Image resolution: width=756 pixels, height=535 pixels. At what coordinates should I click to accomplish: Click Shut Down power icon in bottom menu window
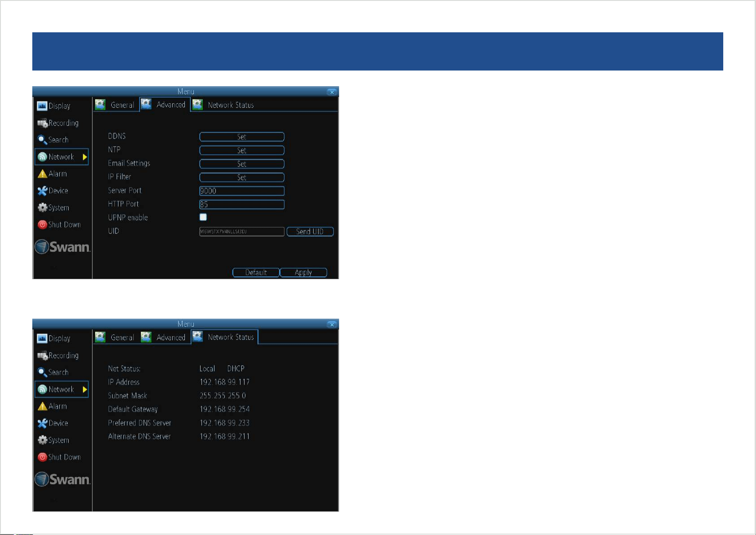click(43, 457)
